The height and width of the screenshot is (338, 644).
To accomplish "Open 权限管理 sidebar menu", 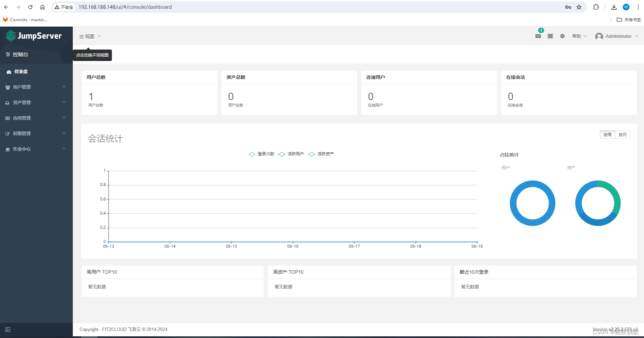I will (36, 134).
